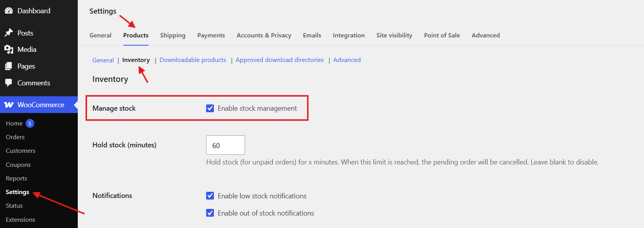Switch to the Payments tab
This screenshot has width=644, height=228.
[x=211, y=35]
